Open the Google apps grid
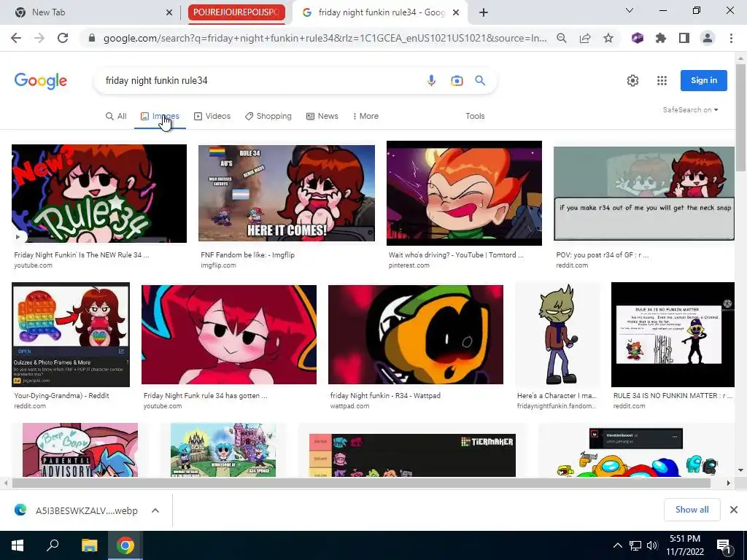 coord(662,80)
